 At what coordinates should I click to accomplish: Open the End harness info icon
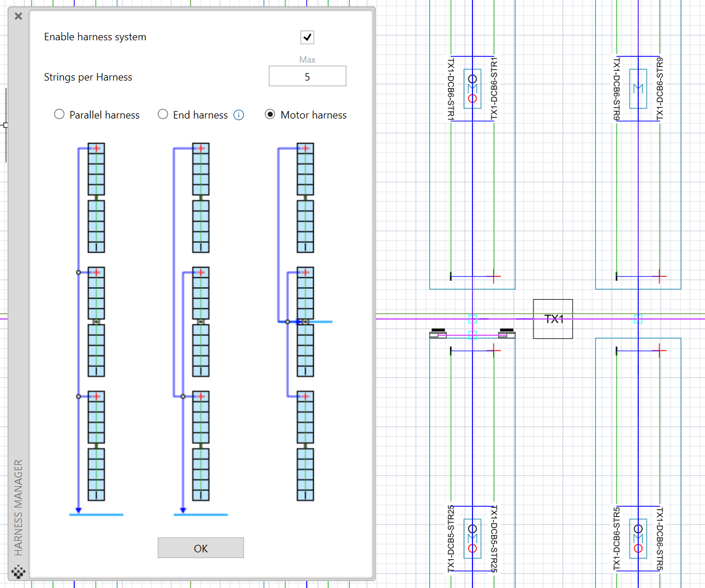point(239,115)
